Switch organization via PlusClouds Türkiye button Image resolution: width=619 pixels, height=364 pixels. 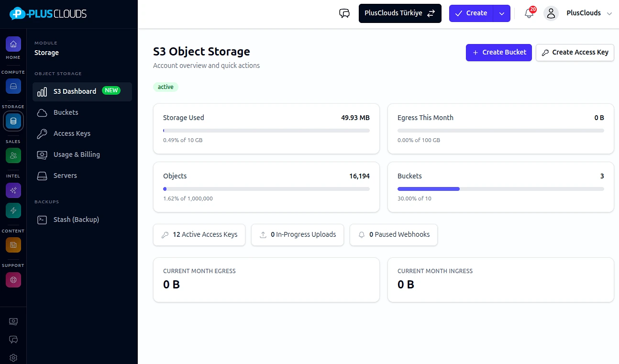pyautogui.click(x=400, y=13)
